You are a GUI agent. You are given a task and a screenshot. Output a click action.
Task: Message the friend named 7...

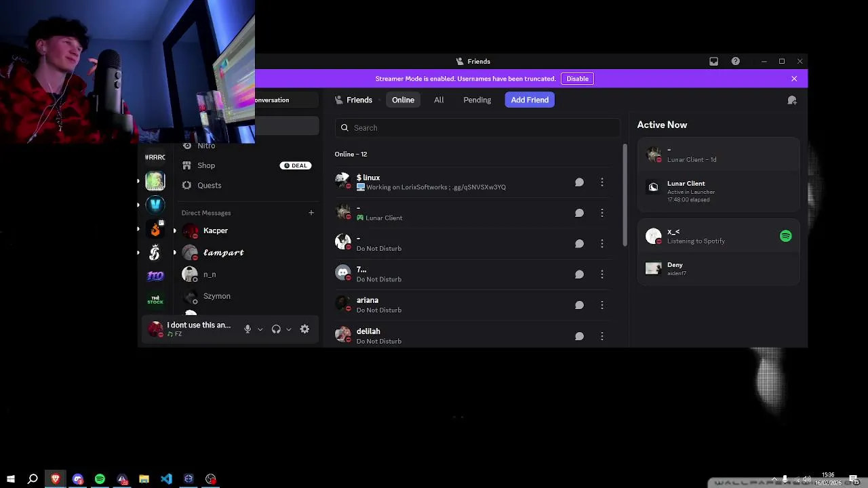[579, 274]
